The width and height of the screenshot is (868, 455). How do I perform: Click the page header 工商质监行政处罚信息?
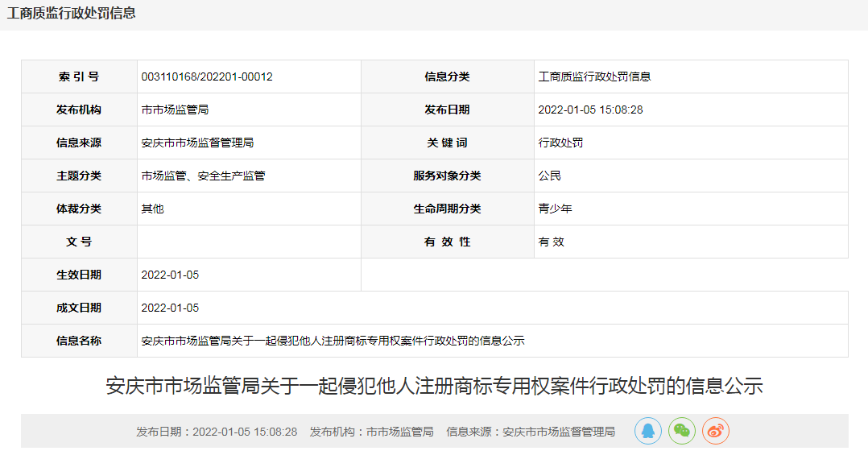[x=72, y=13]
